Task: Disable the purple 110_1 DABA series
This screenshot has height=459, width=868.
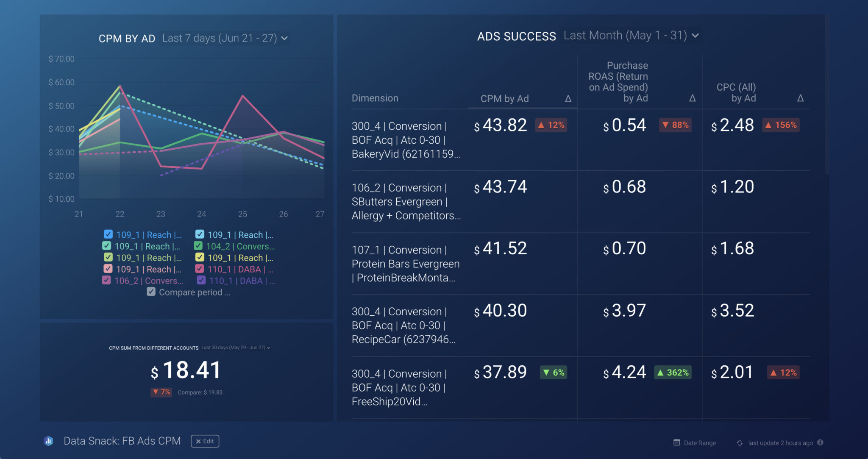Action: [x=201, y=280]
